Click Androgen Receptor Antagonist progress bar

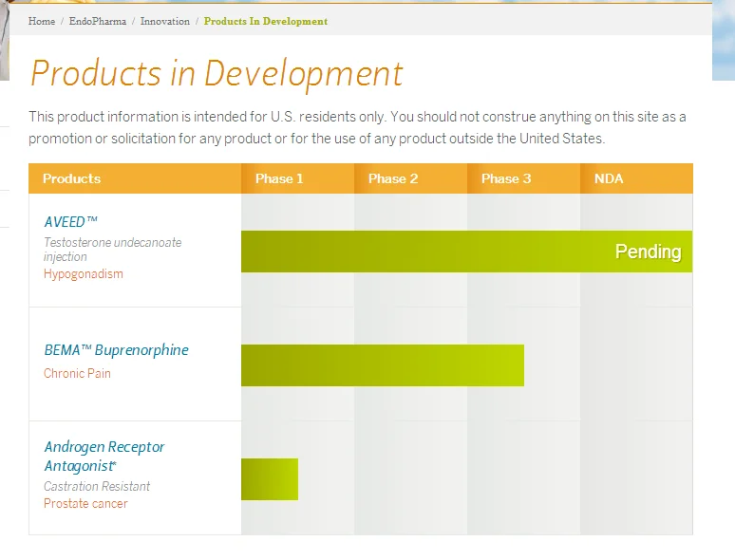pos(270,479)
